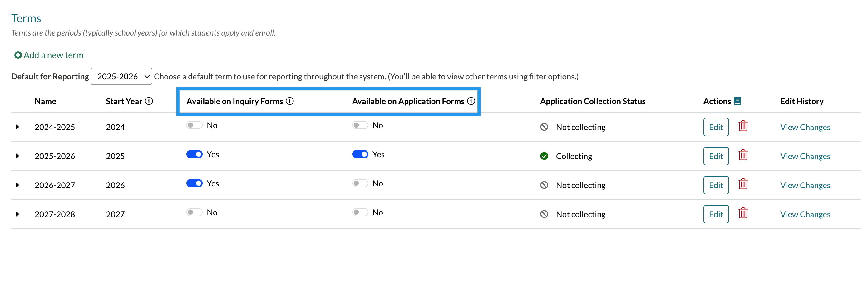Turn off inquiry forms toggle for 2026-2027
The width and height of the screenshot is (868, 300).
tap(195, 183)
